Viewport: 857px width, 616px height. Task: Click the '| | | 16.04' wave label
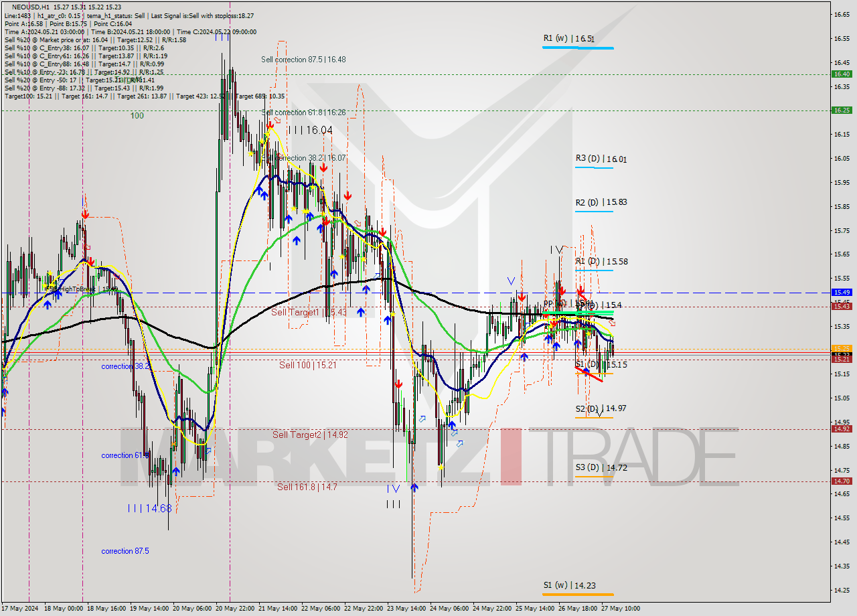(x=311, y=130)
